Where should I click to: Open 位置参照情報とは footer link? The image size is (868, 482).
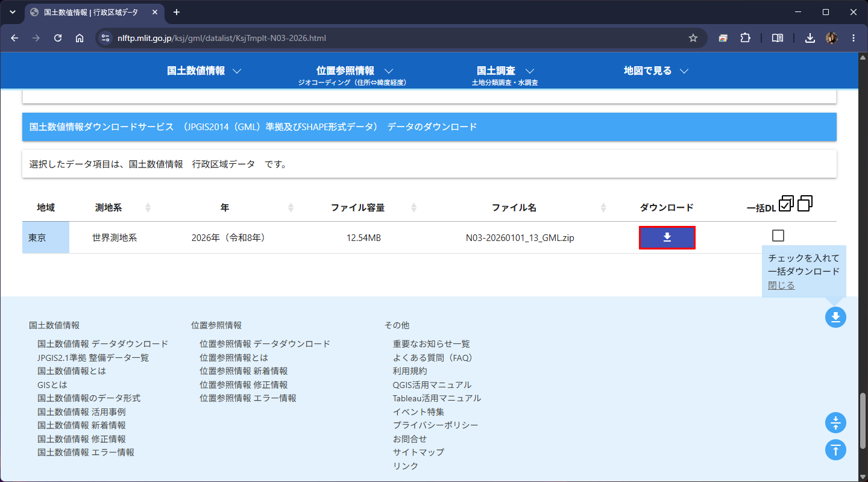(234, 357)
